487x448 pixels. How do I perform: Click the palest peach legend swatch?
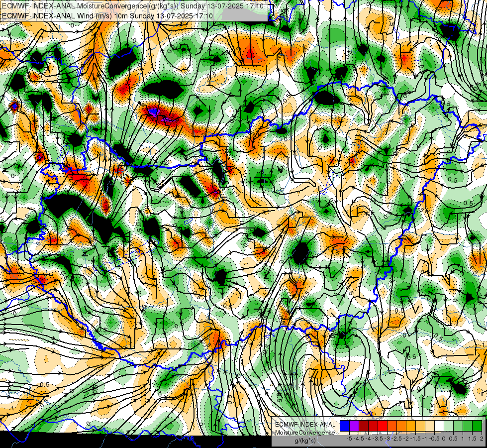pos(430,426)
